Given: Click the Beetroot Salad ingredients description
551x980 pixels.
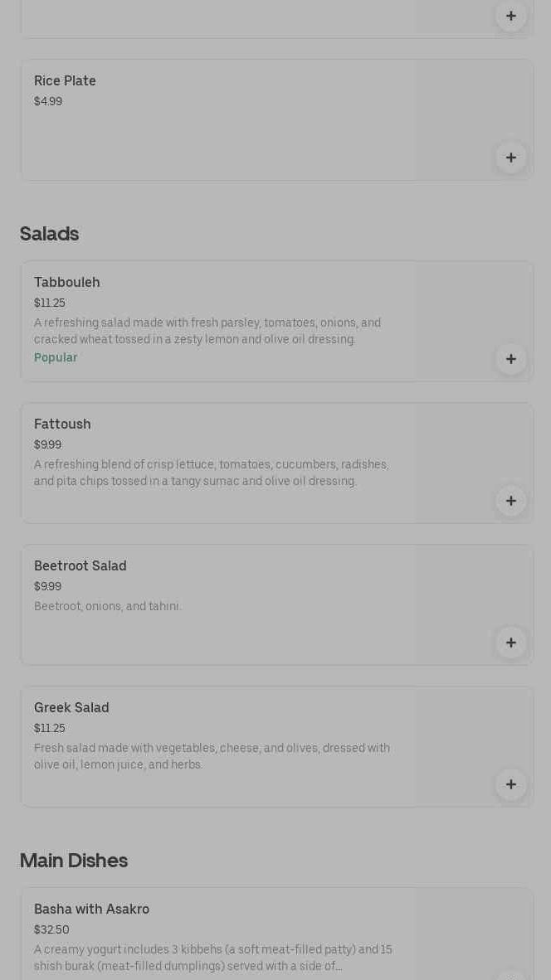Looking at the screenshot, I should tap(108, 606).
